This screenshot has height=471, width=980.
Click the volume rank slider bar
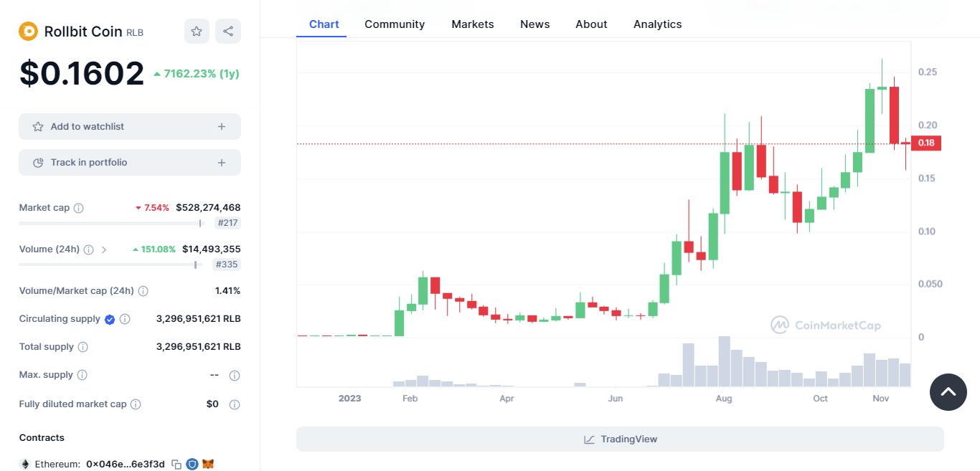pos(112,265)
